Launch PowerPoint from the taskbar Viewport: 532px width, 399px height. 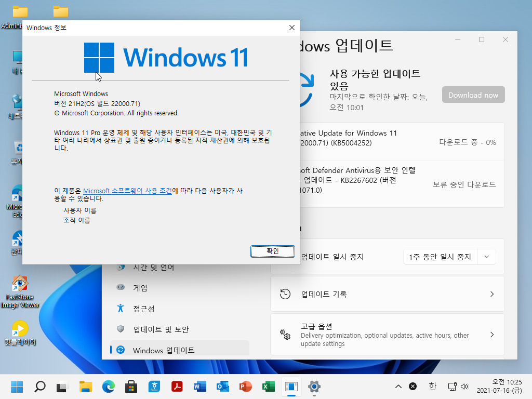tap(245, 387)
